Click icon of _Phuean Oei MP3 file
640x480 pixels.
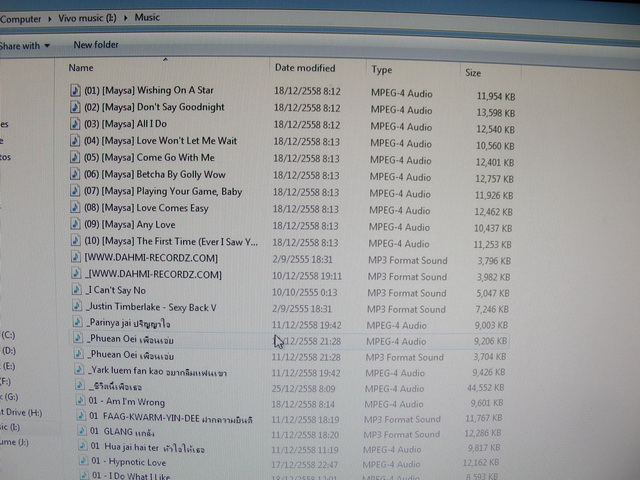coord(79,354)
